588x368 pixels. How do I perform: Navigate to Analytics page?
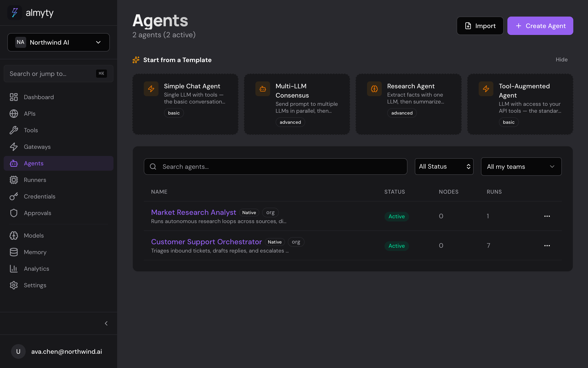[59, 269]
